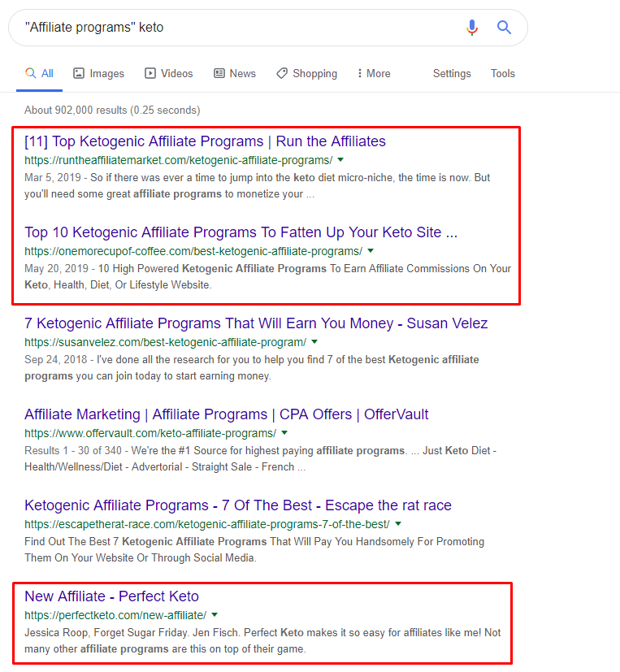Image resolution: width=620 pixels, height=672 pixels.
Task: Open the Shopping tab
Action: (x=307, y=74)
